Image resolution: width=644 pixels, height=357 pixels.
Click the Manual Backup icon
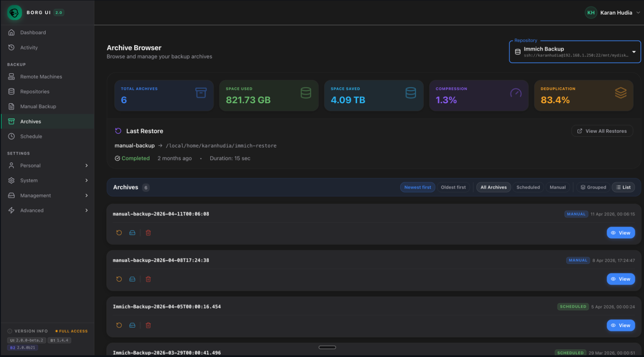(x=11, y=106)
